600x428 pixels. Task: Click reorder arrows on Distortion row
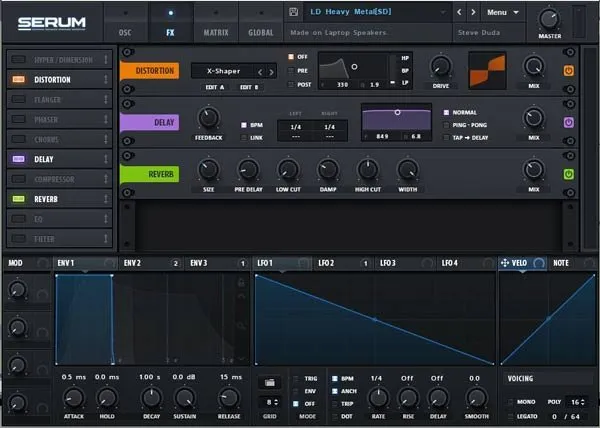tap(106, 80)
